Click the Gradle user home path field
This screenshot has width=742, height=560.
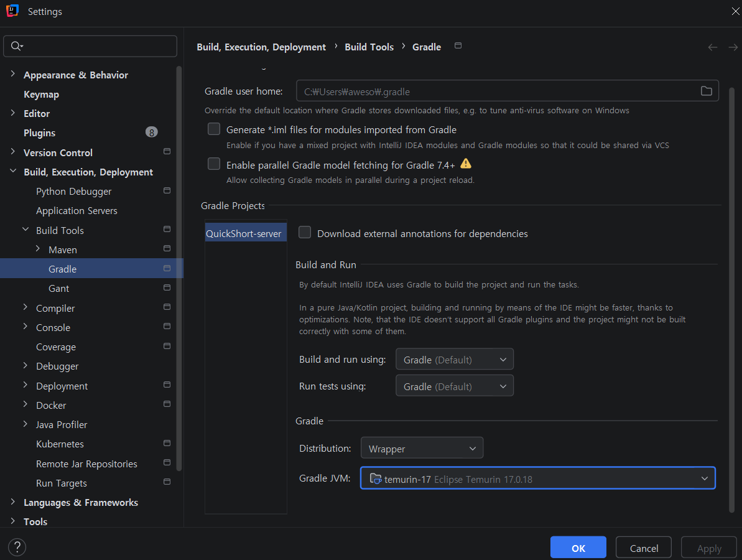(508, 91)
